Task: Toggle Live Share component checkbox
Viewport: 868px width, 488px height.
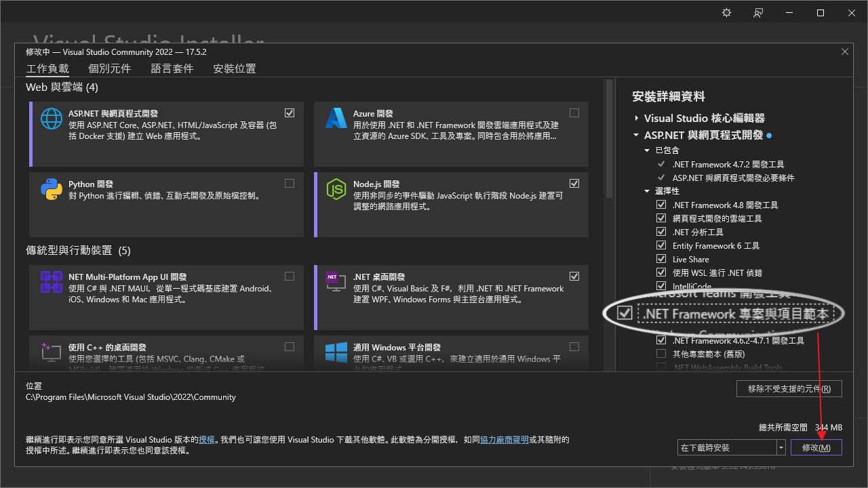Action: point(661,259)
